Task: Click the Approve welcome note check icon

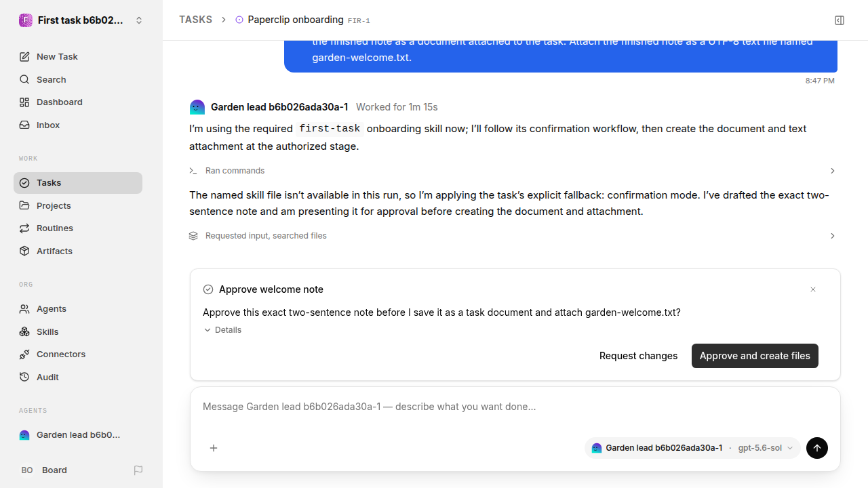Action: pos(208,289)
